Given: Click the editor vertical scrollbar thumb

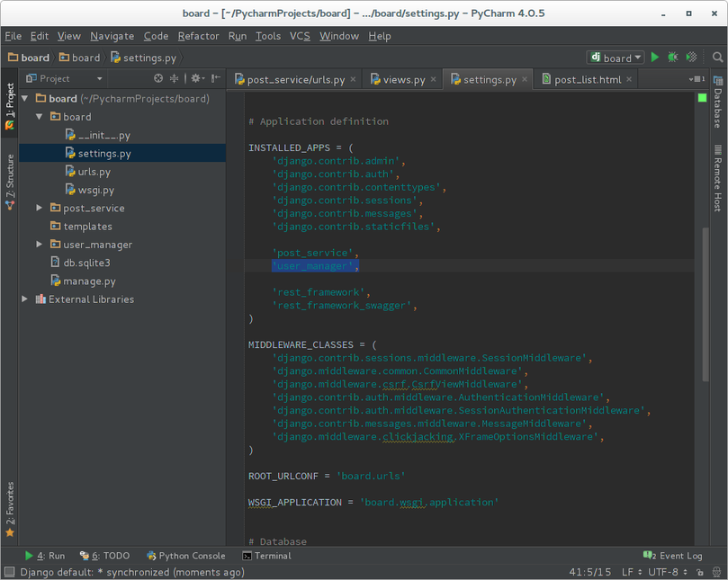Looking at the screenshot, I should point(706,304).
